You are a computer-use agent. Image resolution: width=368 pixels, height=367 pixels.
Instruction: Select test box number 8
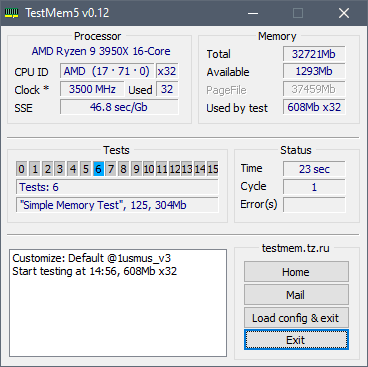tap(124, 169)
